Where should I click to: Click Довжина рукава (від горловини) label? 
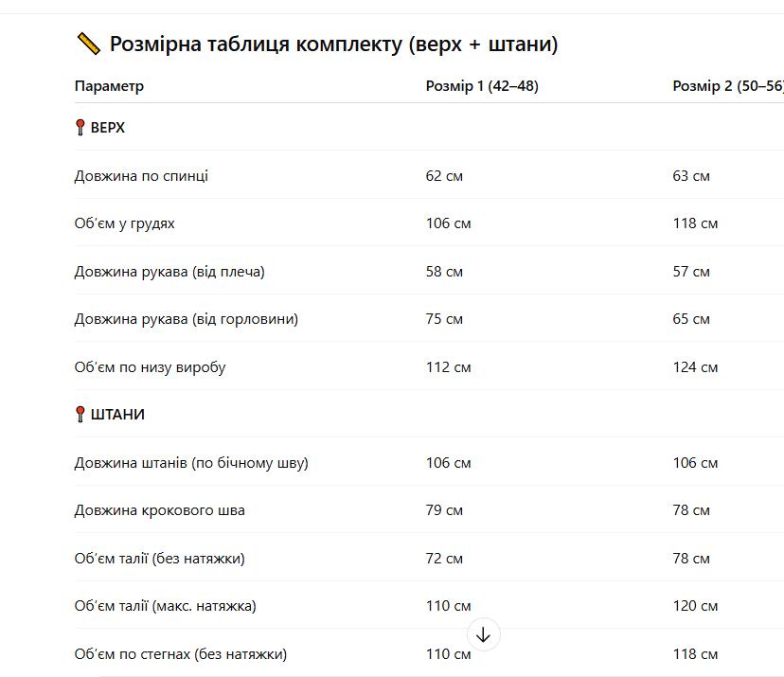(186, 319)
